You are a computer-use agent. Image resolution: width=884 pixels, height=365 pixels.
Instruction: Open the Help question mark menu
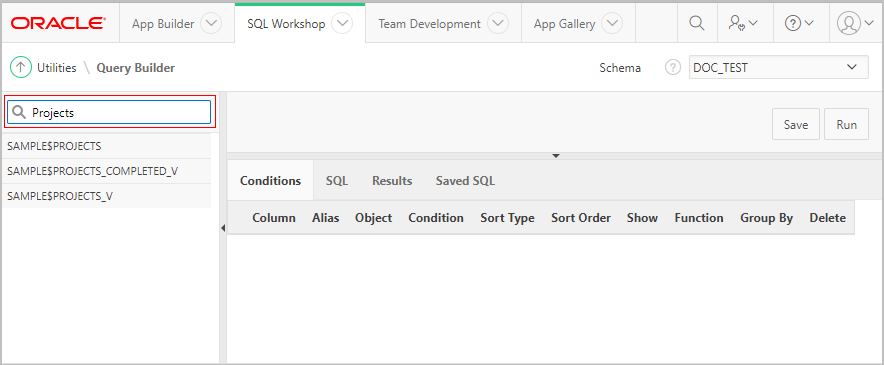[x=799, y=23]
